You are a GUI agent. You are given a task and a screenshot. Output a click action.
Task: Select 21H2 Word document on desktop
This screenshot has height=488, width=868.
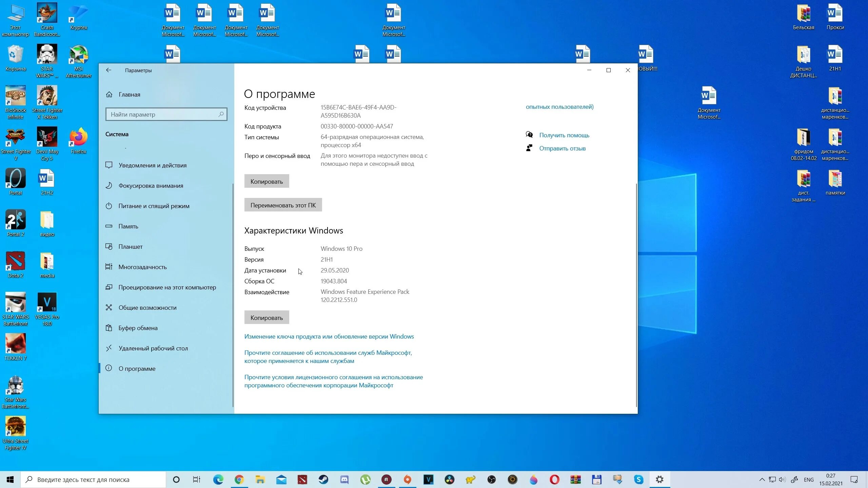[47, 182]
